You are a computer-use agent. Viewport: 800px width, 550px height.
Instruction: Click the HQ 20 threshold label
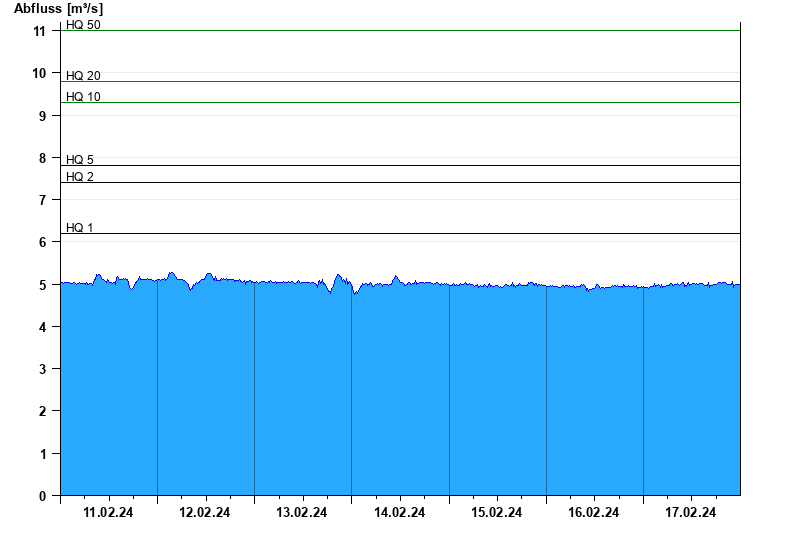click(83, 76)
